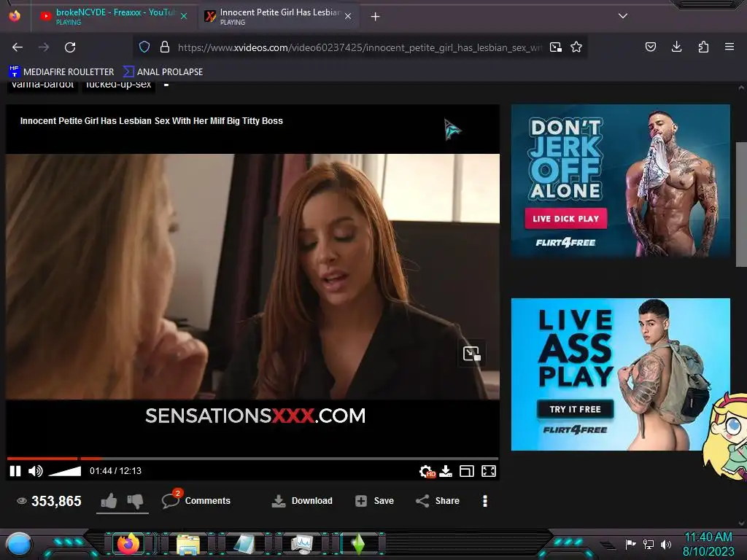The height and width of the screenshot is (560, 747).
Task: Open the second bookmark on the bookmarks toolbar
Action: (x=163, y=72)
